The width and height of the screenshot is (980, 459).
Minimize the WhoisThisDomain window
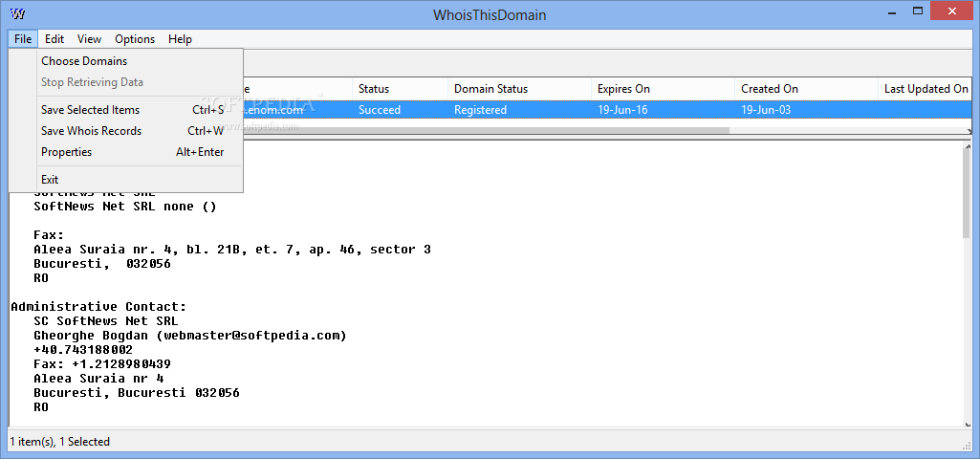(x=891, y=11)
